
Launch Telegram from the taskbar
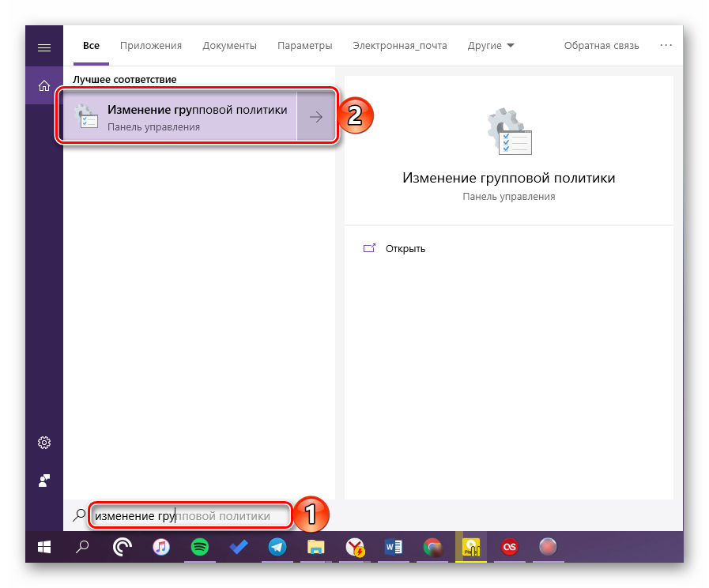coord(277,546)
